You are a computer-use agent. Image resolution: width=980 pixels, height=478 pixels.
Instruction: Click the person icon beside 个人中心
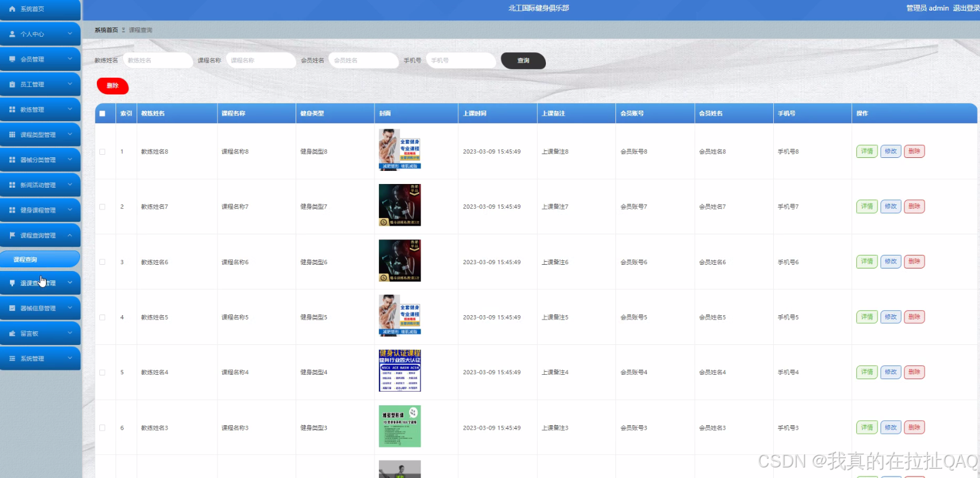pos(12,34)
